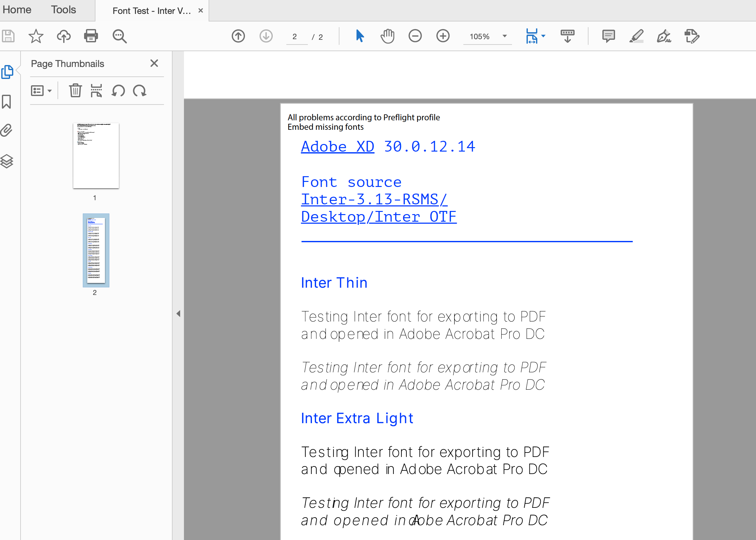This screenshot has width=756, height=540.
Task: Select the Hand pan tool
Action: [x=387, y=36]
